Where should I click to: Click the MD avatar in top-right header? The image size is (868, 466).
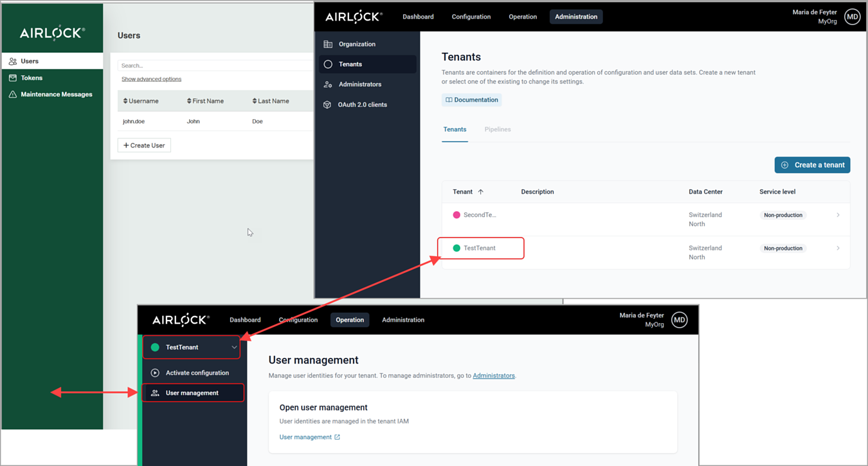coord(852,17)
